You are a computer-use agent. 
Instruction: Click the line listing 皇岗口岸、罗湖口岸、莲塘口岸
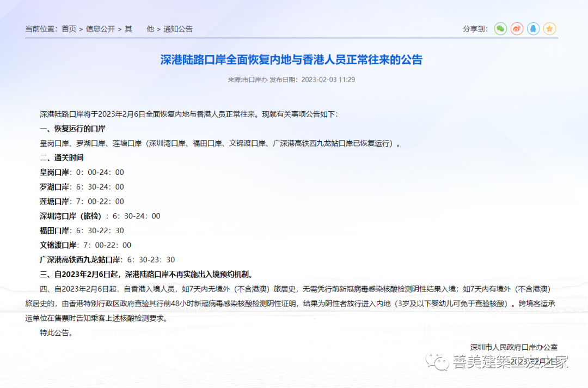pyautogui.click(x=220, y=143)
